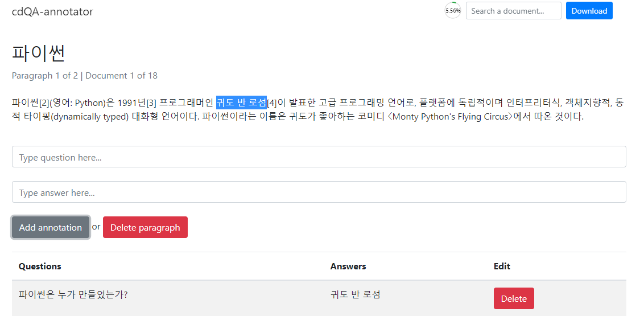
Task: Click Paragraph 1 of 2 | Document 1 of 18 text
Action: tap(85, 76)
